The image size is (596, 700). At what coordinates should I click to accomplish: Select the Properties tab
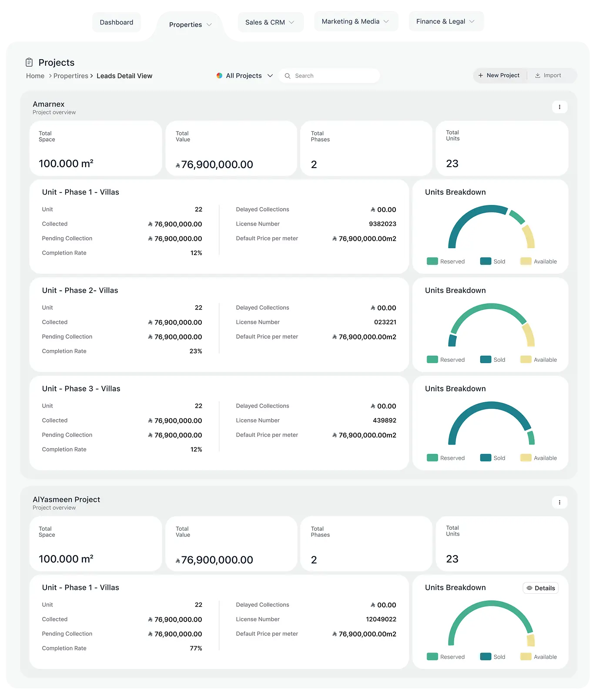[190, 25]
